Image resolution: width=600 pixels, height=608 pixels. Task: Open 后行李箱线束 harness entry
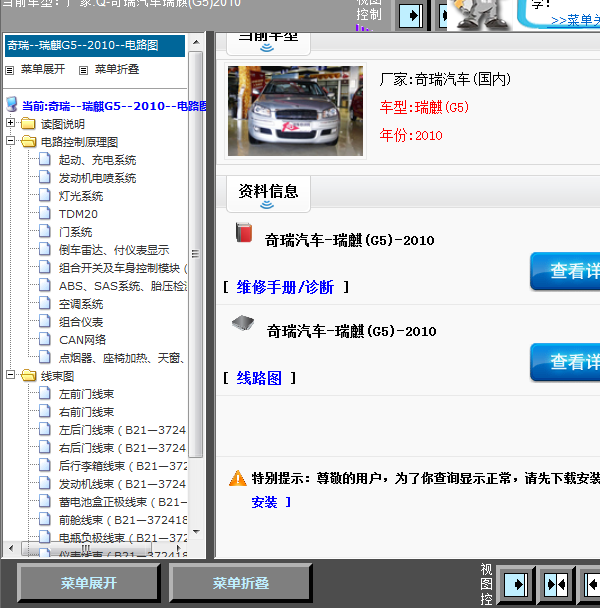123,466
